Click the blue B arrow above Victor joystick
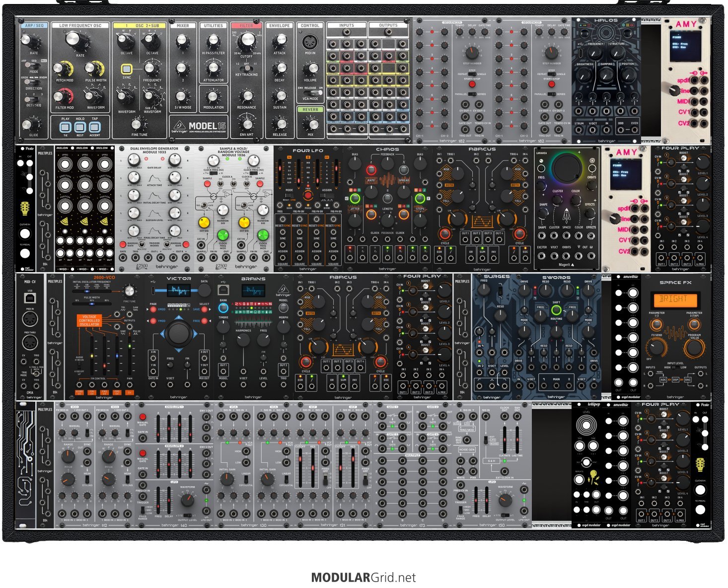Viewport: 728px width, 588px height. click(178, 318)
